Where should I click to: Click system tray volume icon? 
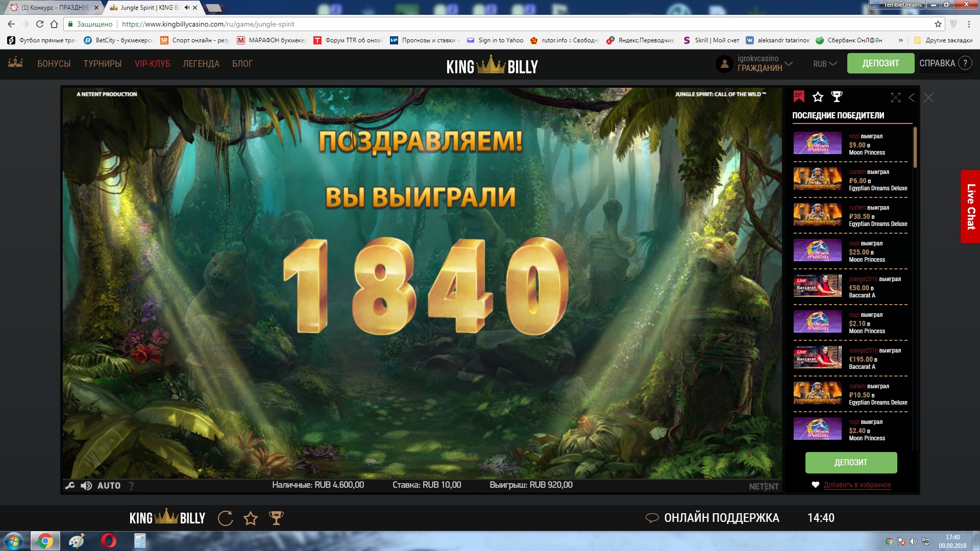tap(913, 541)
